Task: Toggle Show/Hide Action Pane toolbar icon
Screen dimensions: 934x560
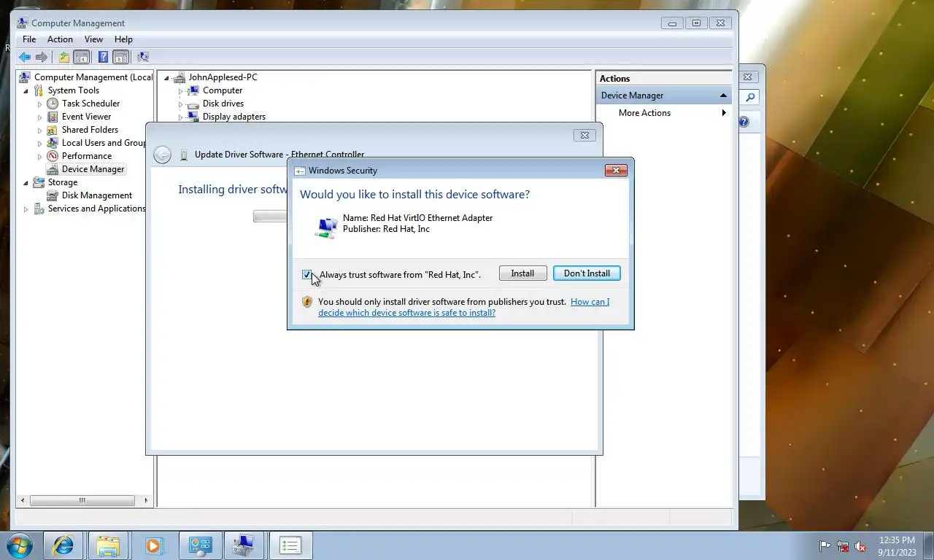Action: tap(121, 57)
